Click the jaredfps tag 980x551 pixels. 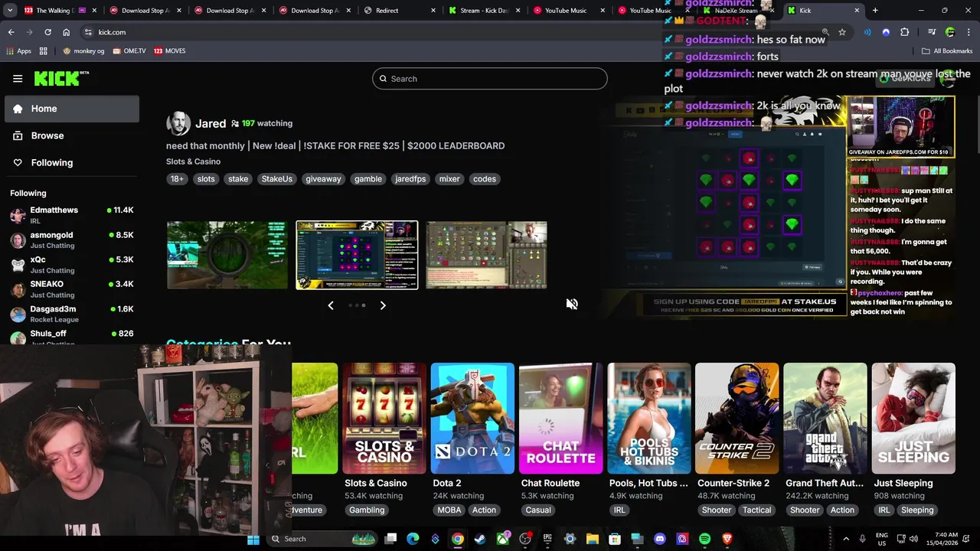pyautogui.click(x=410, y=179)
